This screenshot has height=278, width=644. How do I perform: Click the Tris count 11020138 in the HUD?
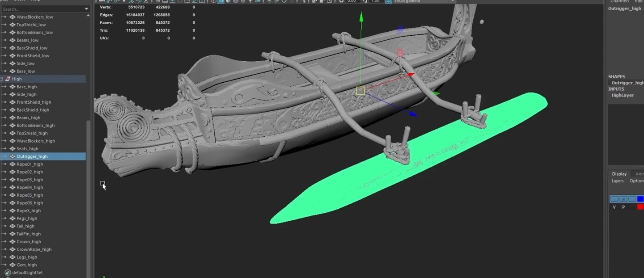(135, 30)
